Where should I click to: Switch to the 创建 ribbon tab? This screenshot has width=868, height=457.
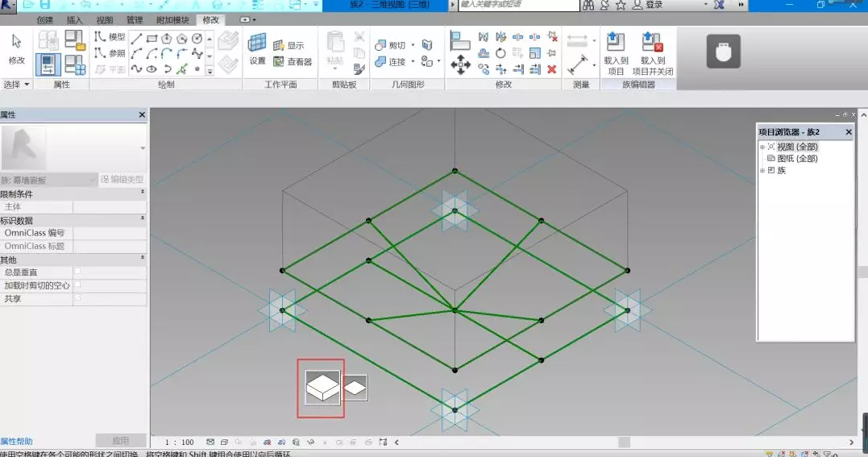pos(45,19)
